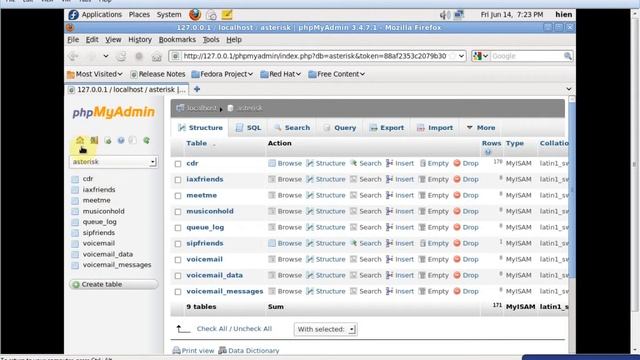Open a new browser tab with plus icon
The height and width of the screenshot is (360, 640).
[x=197, y=89]
